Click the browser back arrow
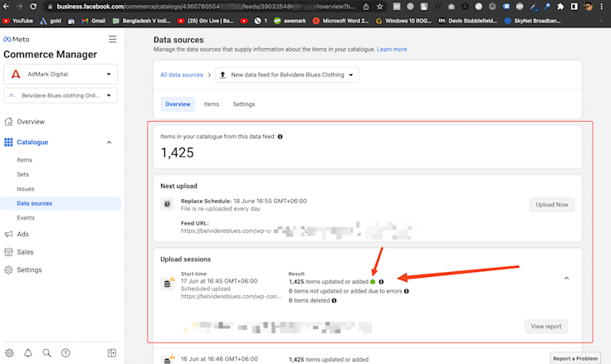The image size is (611, 364). click(6, 7)
